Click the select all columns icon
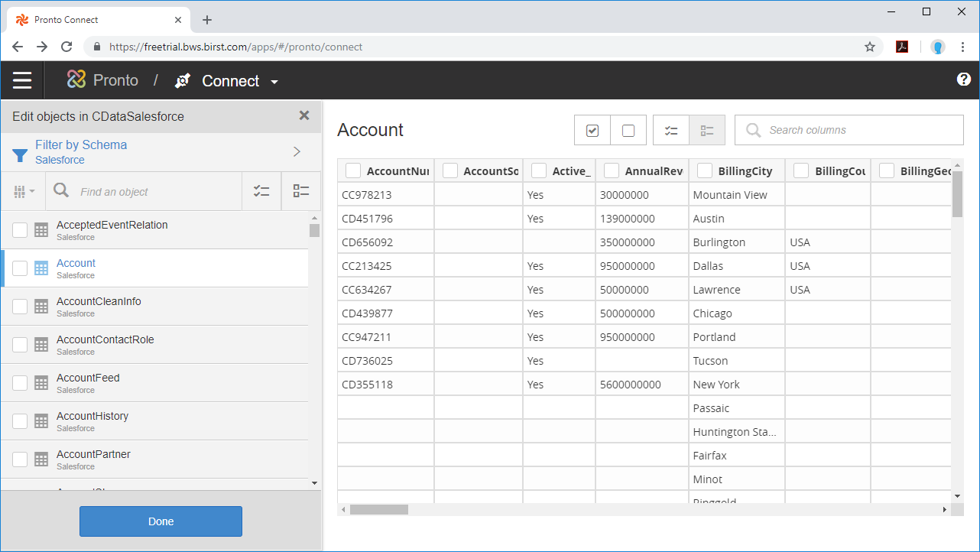Screen dimensions: 980x552 [x=592, y=130]
